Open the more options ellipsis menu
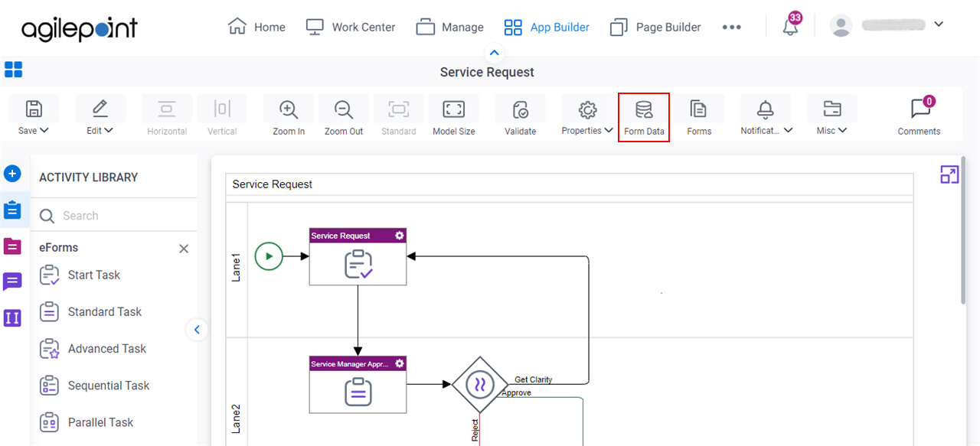The image size is (980, 446). pos(731,27)
